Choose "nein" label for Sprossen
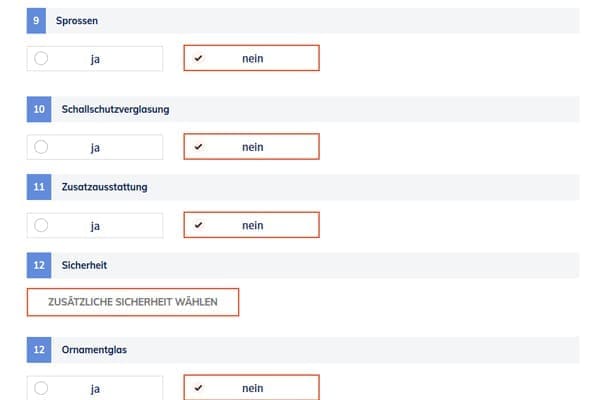600x400 pixels. pos(252,59)
